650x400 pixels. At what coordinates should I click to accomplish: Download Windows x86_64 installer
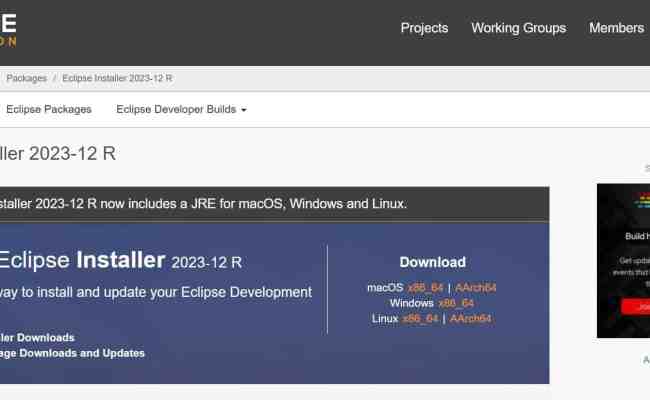pyautogui.click(x=456, y=303)
